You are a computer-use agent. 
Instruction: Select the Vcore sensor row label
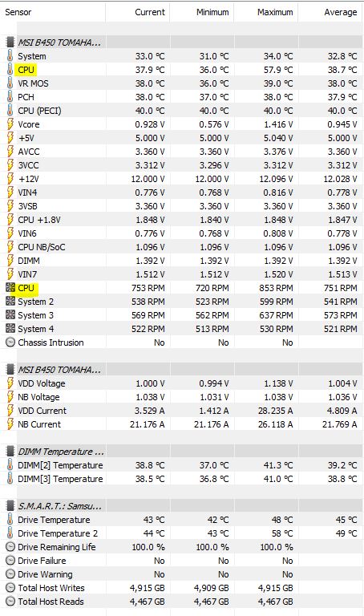tap(29, 124)
